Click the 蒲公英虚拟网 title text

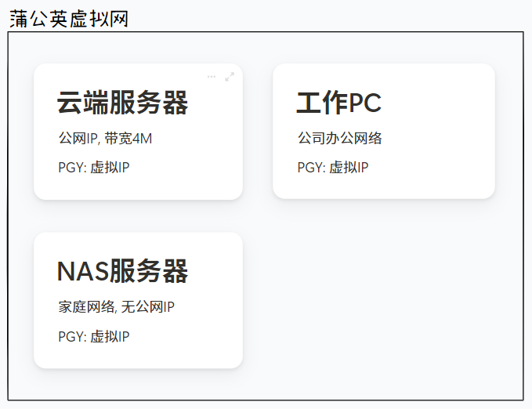click(69, 19)
